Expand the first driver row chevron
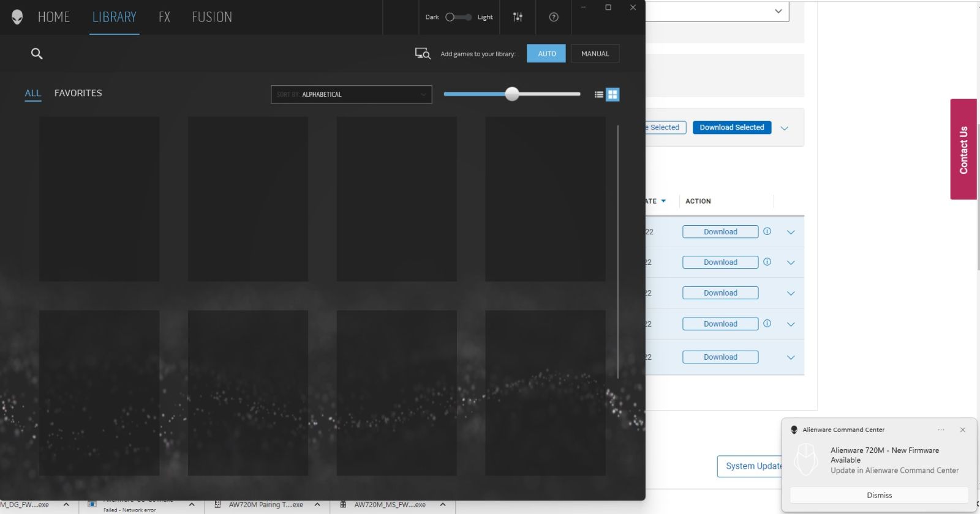Image resolution: width=980 pixels, height=514 pixels. tap(791, 232)
